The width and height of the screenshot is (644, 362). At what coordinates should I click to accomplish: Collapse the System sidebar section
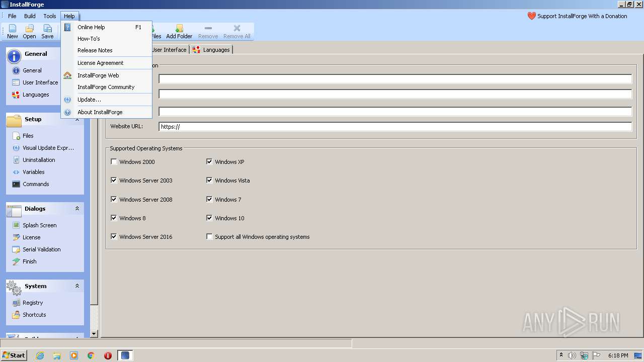[77, 286]
